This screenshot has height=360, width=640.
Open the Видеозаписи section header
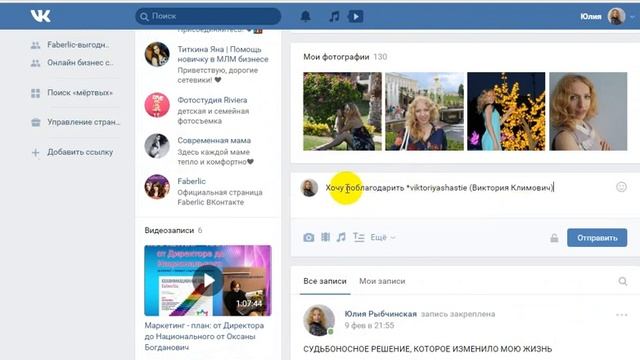click(x=169, y=231)
